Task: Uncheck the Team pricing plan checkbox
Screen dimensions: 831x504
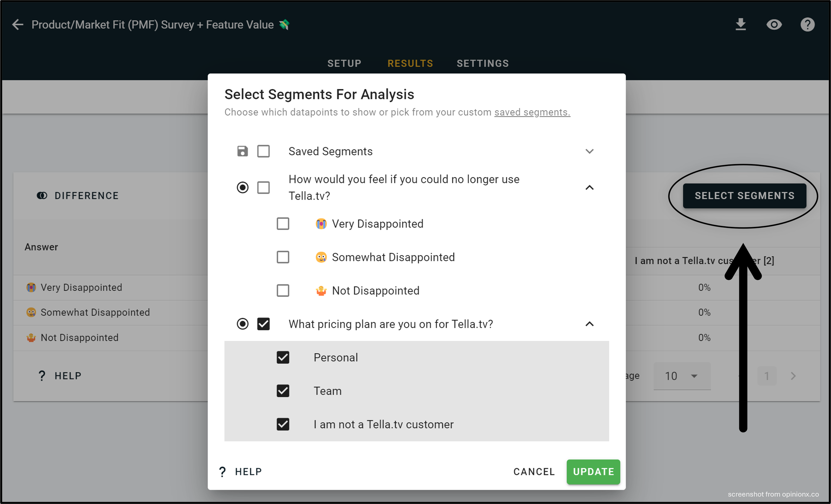Action: click(283, 391)
